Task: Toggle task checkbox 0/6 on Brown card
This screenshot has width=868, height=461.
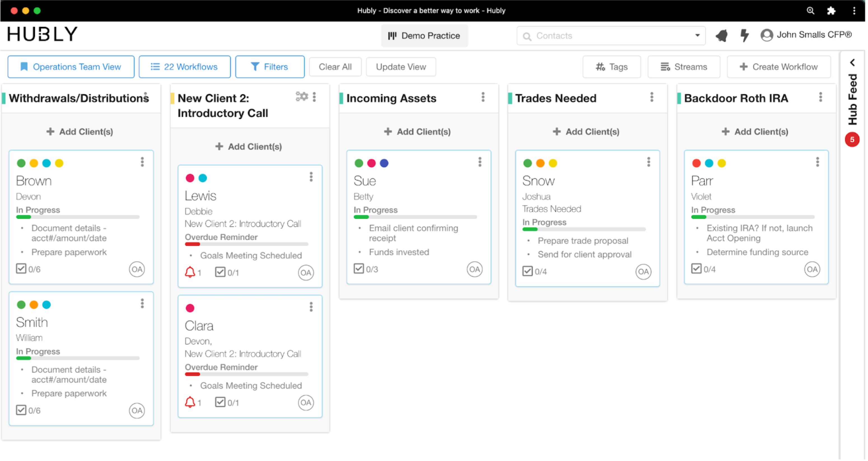Action: 21,269
